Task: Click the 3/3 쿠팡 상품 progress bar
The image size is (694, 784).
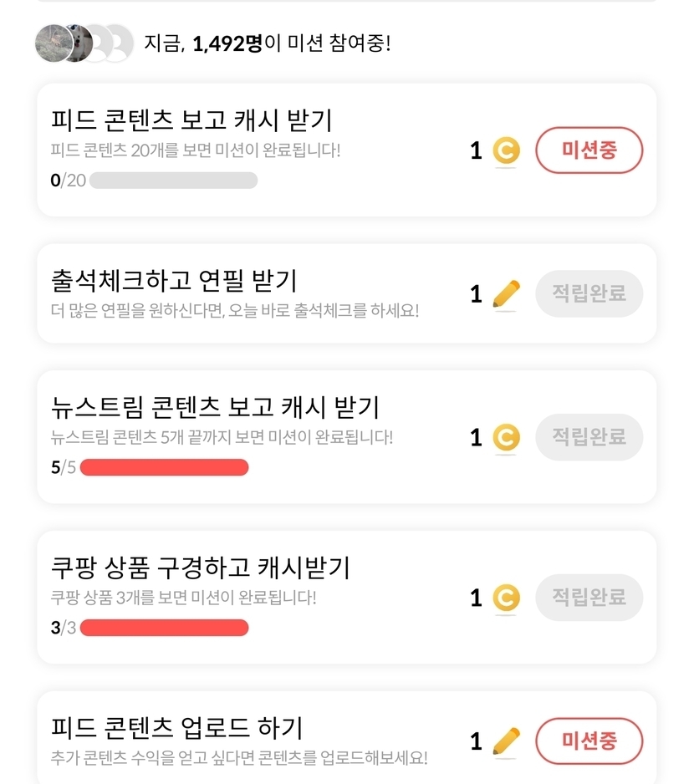Action: pyautogui.click(x=164, y=628)
